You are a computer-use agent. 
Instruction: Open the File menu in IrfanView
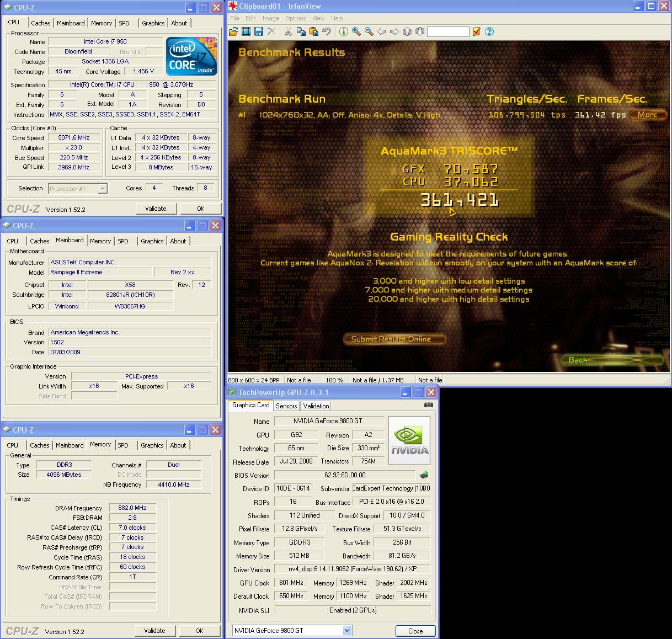point(234,18)
